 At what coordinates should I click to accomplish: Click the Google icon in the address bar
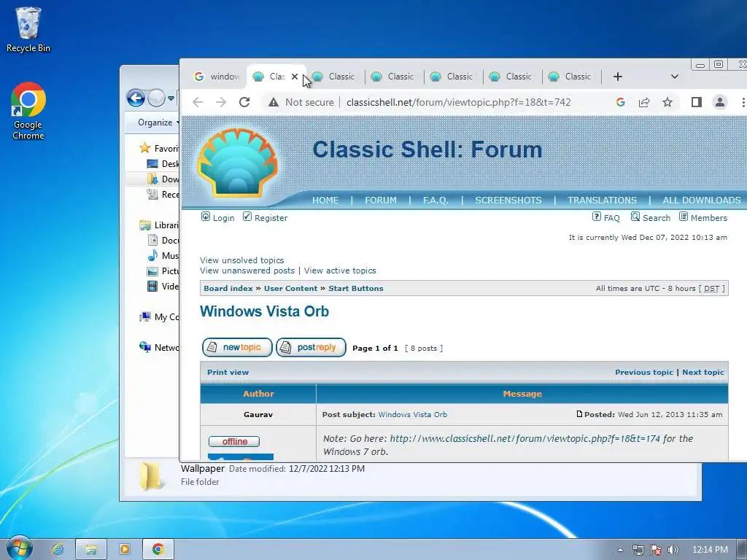[x=620, y=102]
